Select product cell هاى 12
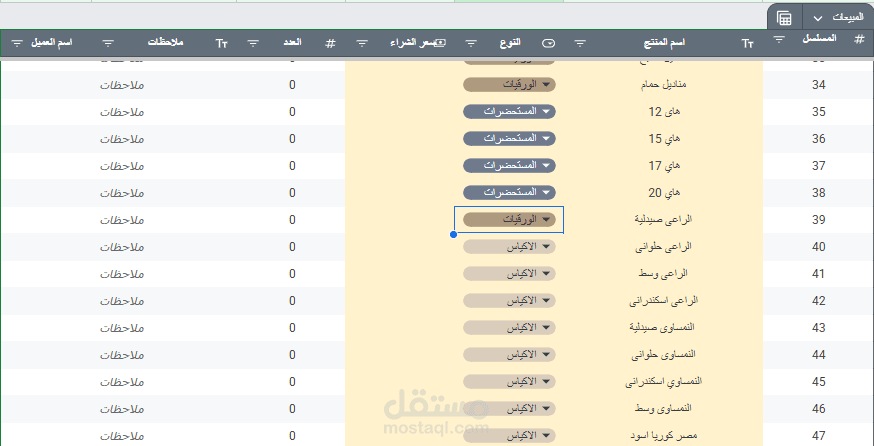The width and height of the screenshot is (874, 446). point(663,112)
